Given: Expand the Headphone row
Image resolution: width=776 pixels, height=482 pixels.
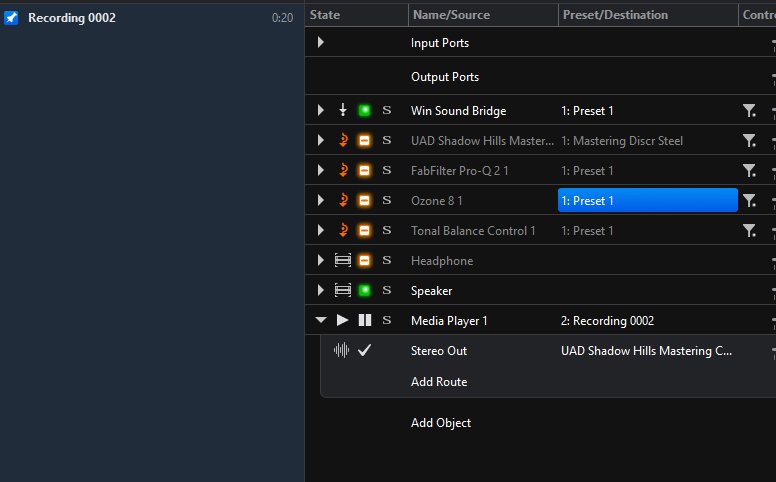Looking at the screenshot, I should click(x=321, y=260).
